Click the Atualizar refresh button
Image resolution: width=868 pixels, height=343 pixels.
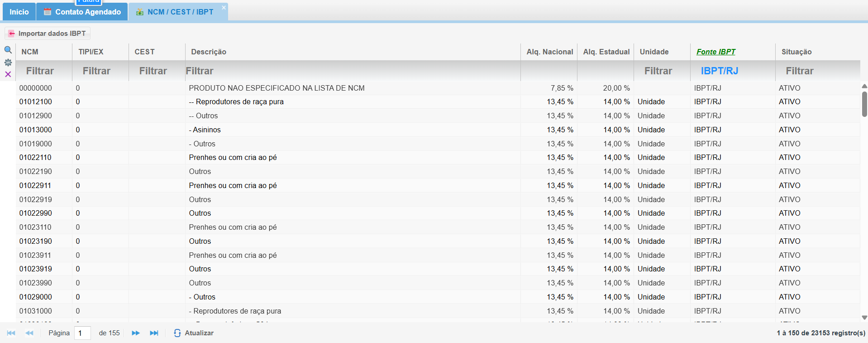pyautogui.click(x=194, y=333)
